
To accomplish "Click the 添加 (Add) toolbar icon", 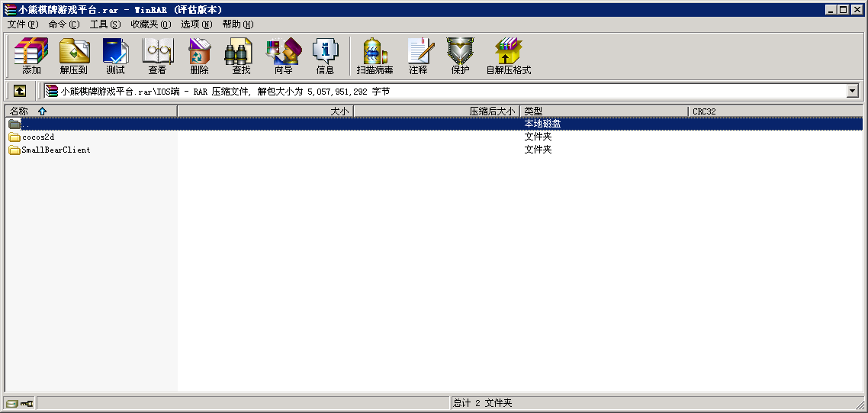I will (x=31, y=56).
